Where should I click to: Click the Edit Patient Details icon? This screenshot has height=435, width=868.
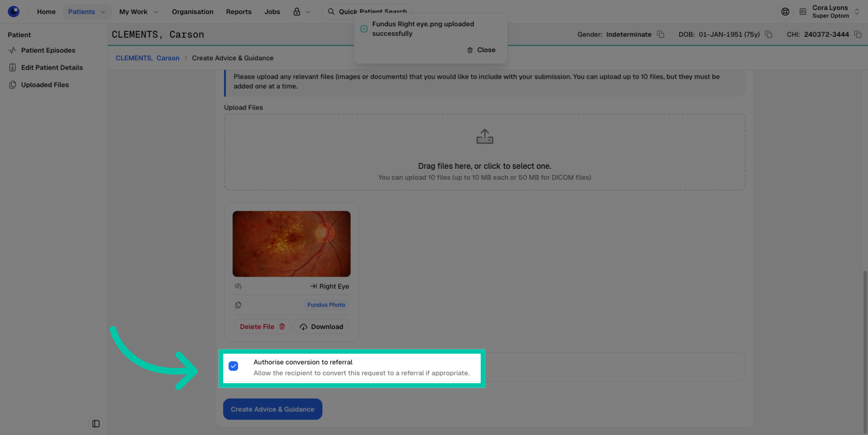click(12, 67)
